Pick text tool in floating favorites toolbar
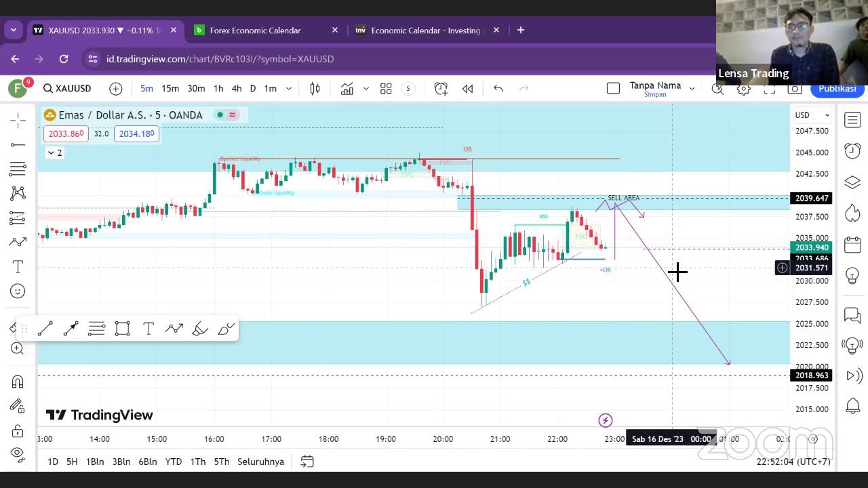Image resolution: width=868 pixels, height=488 pixels. click(148, 329)
